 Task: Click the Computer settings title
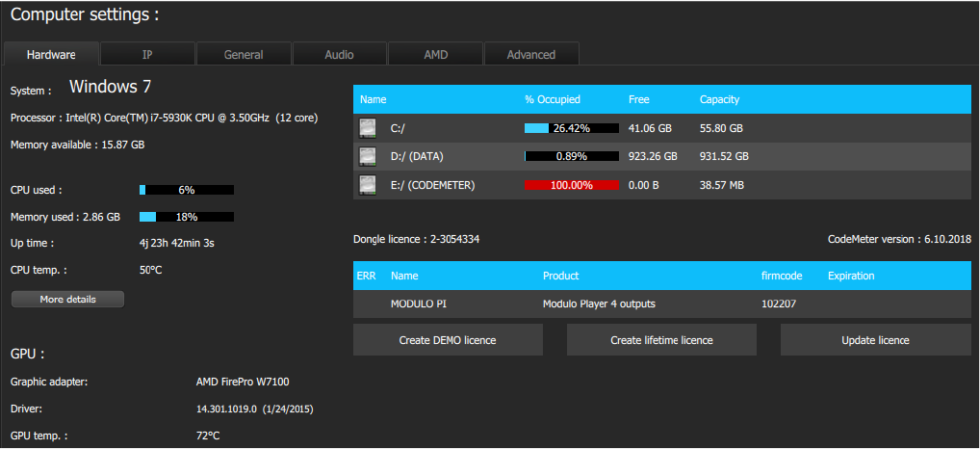(85, 15)
